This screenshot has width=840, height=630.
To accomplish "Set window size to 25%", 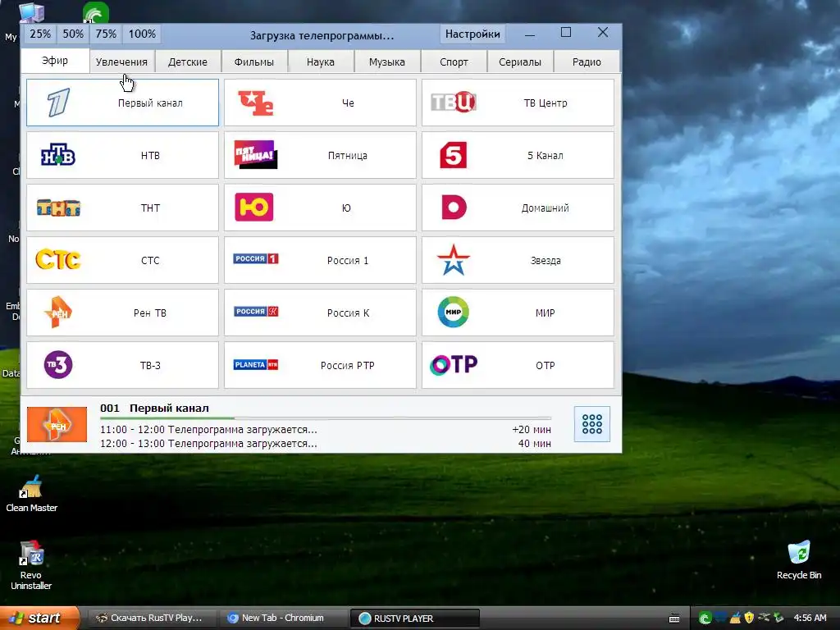I will click(x=40, y=34).
